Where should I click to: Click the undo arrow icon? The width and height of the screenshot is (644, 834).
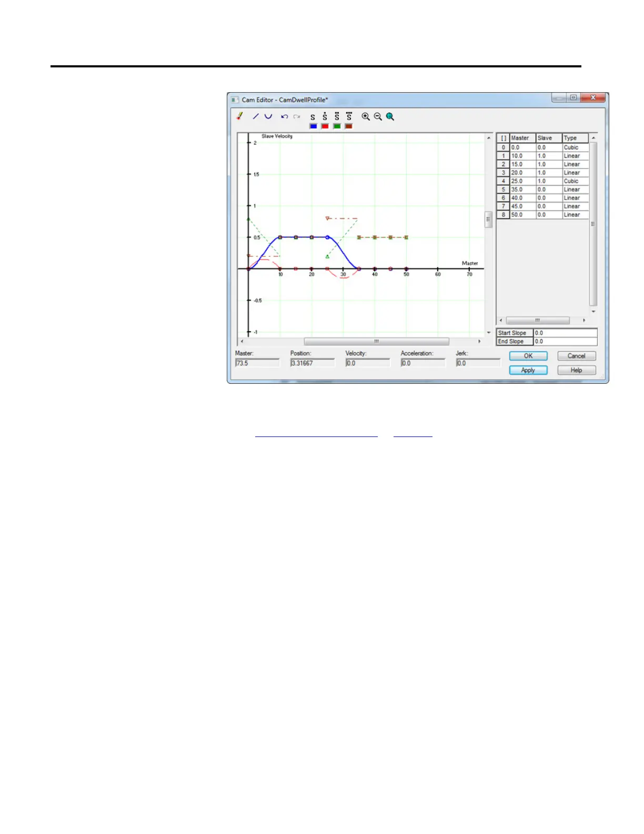(285, 116)
